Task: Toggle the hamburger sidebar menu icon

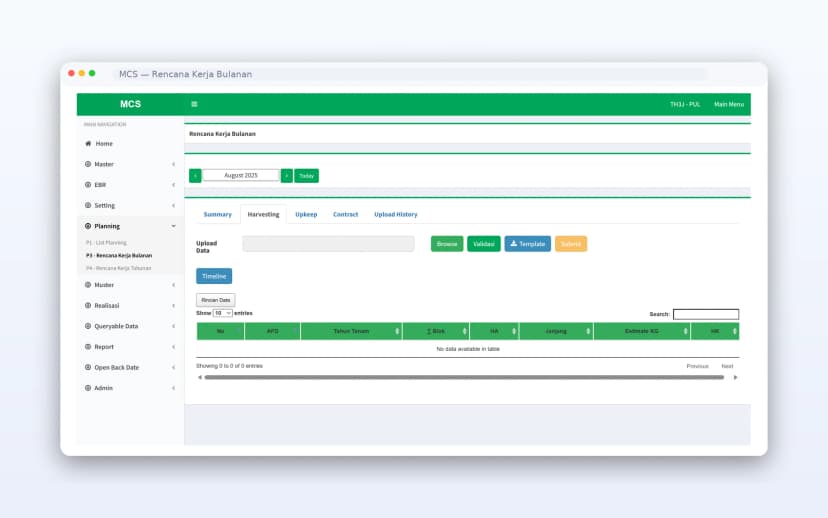Action: pos(194,104)
